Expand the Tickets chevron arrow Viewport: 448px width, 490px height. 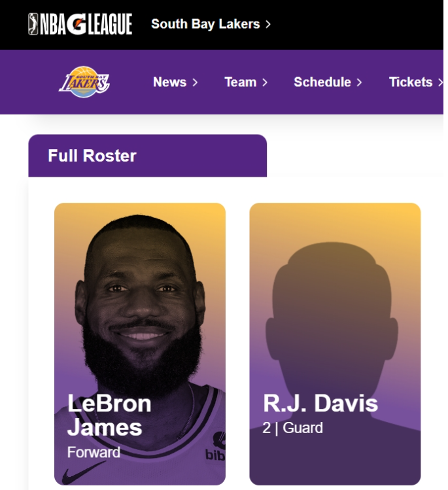point(440,82)
